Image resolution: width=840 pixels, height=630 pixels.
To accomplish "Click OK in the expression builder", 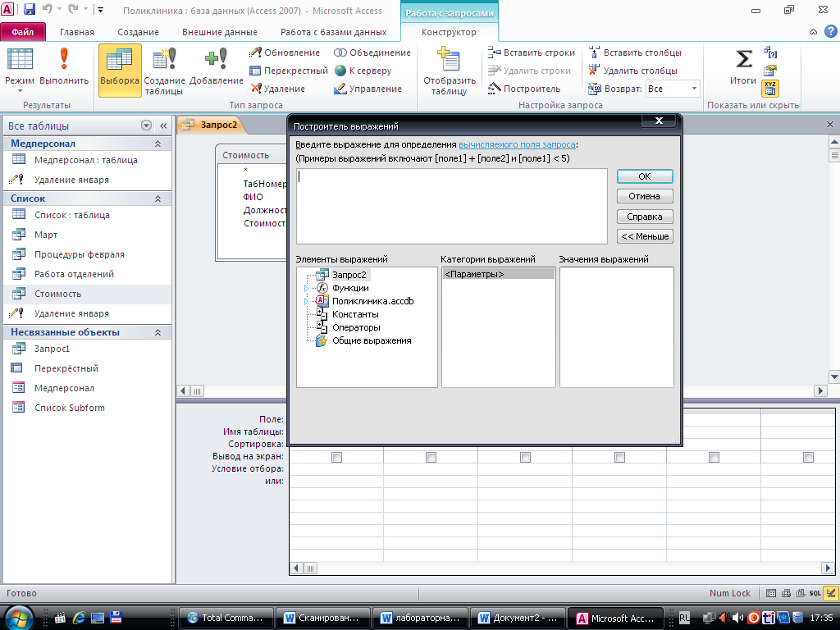I will pos(645,176).
